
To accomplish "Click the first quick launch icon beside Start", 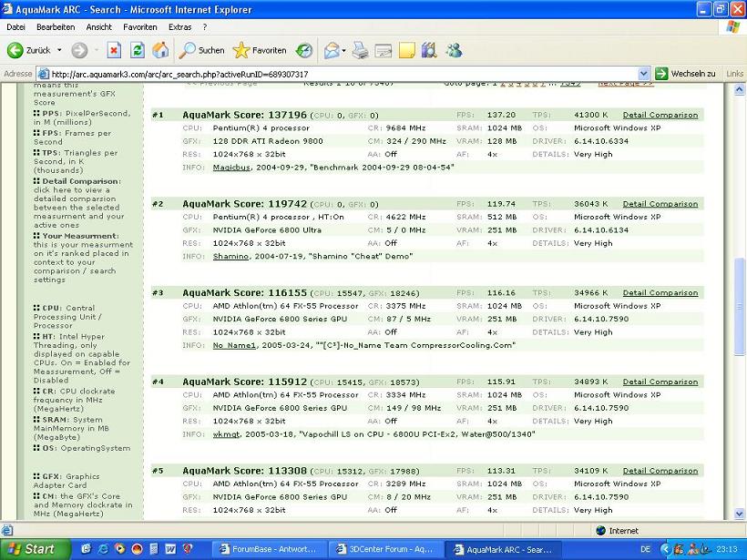I will (x=87, y=549).
